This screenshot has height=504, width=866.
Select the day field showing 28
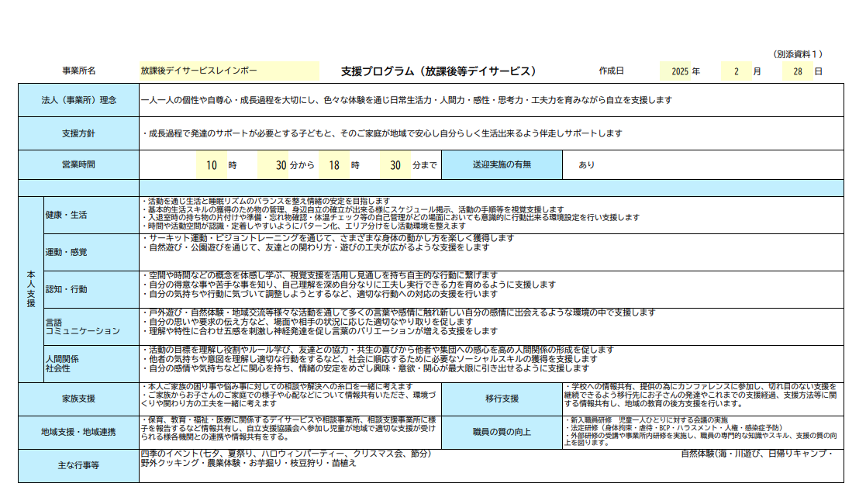tap(798, 71)
